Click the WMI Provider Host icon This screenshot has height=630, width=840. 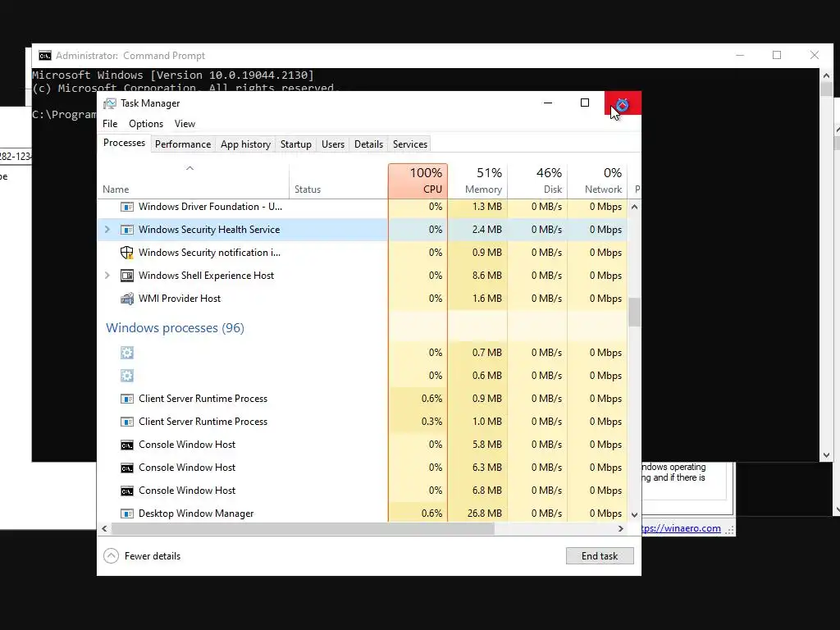pyautogui.click(x=127, y=299)
